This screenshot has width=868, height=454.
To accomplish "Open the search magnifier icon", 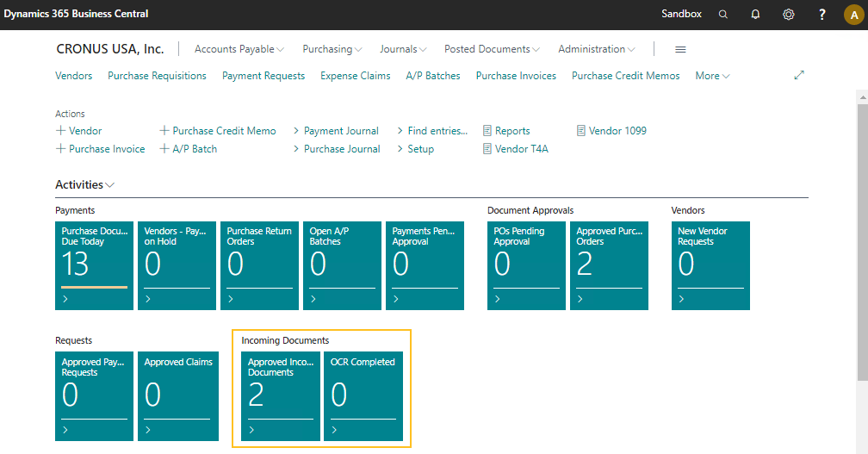I will click(x=723, y=15).
